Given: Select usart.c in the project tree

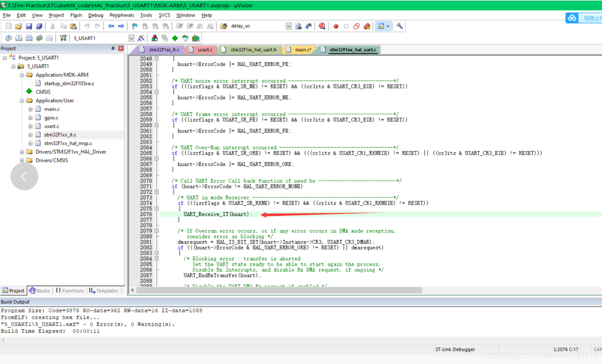Looking at the screenshot, I should click(x=51, y=126).
